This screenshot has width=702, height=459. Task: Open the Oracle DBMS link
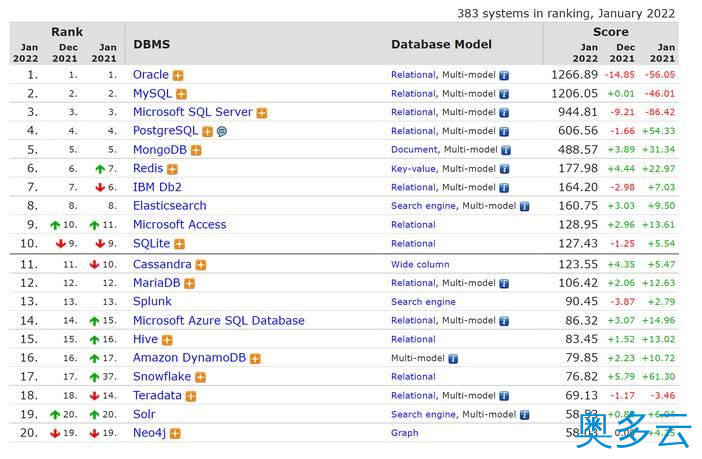(151, 74)
